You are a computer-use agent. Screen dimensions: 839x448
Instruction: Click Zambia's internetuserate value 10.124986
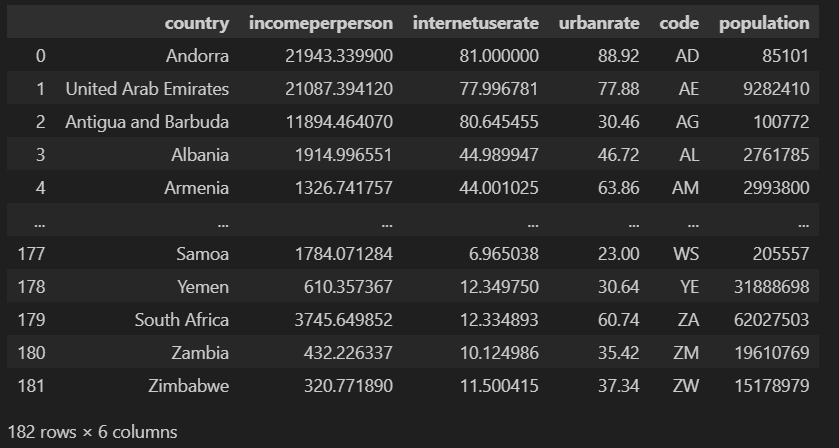[x=499, y=353]
